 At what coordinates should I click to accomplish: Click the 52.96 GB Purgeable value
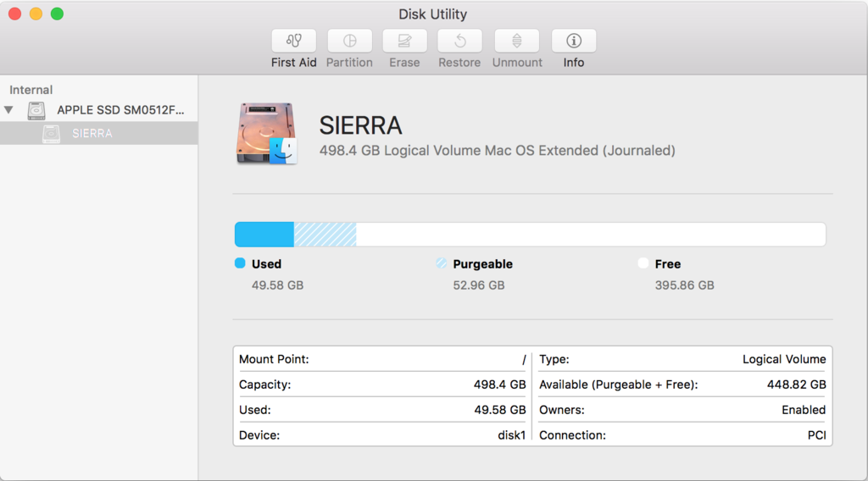(x=479, y=285)
